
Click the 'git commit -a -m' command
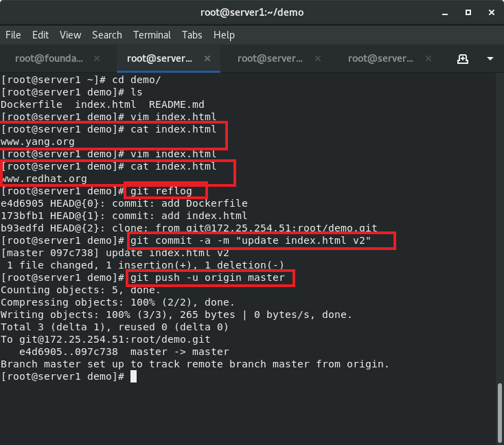[251, 240]
